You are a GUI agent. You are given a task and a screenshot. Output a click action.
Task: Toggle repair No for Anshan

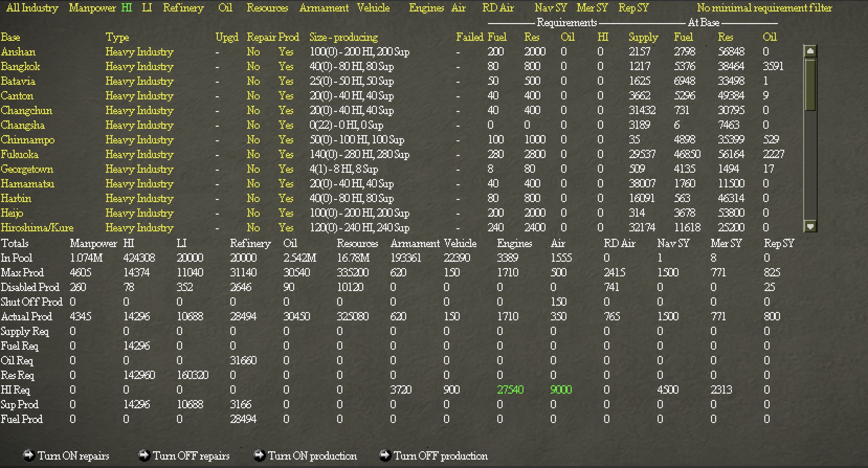pyautogui.click(x=253, y=52)
